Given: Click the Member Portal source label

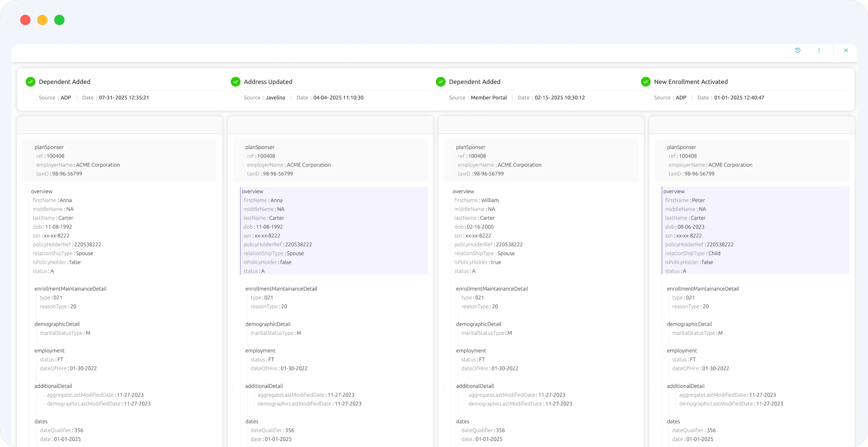Looking at the screenshot, I should [x=488, y=97].
